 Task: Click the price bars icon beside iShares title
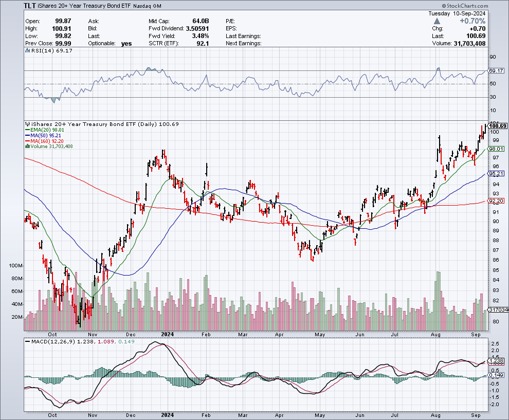click(27, 124)
